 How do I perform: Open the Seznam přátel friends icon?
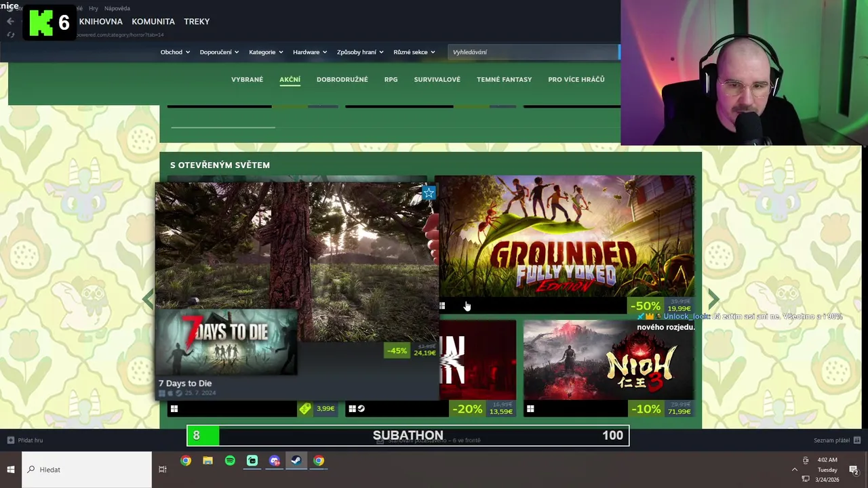[x=857, y=441]
